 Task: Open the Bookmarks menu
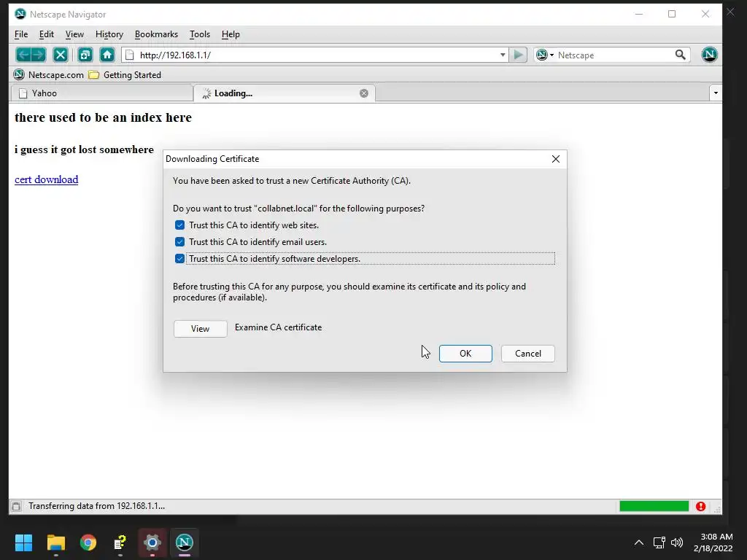pyautogui.click(x=156, y=34)
